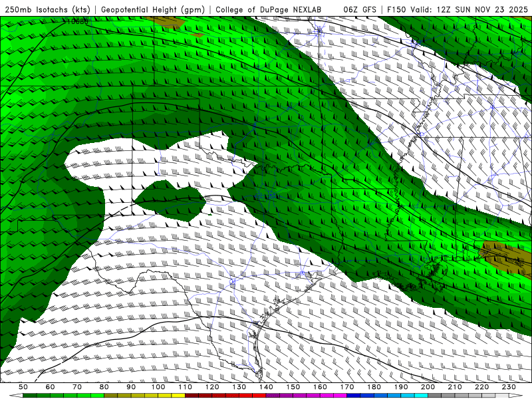
Task: Click the '150' value on the color scale
Action: (293, 387)
